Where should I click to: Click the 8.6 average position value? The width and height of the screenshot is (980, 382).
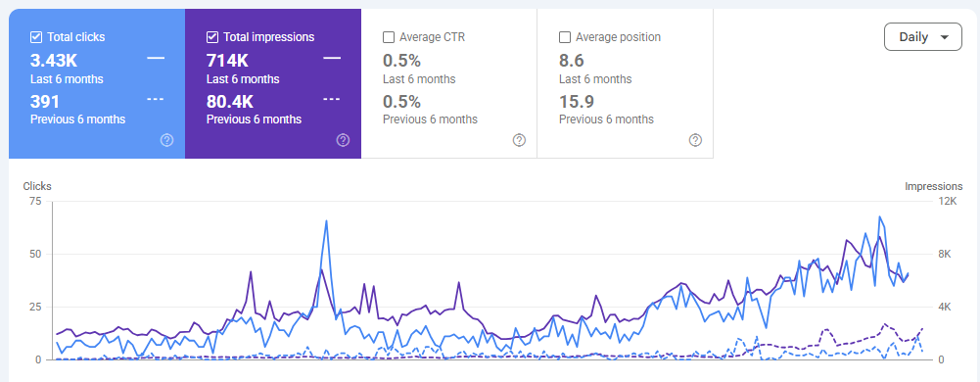(x=571, y=61)
